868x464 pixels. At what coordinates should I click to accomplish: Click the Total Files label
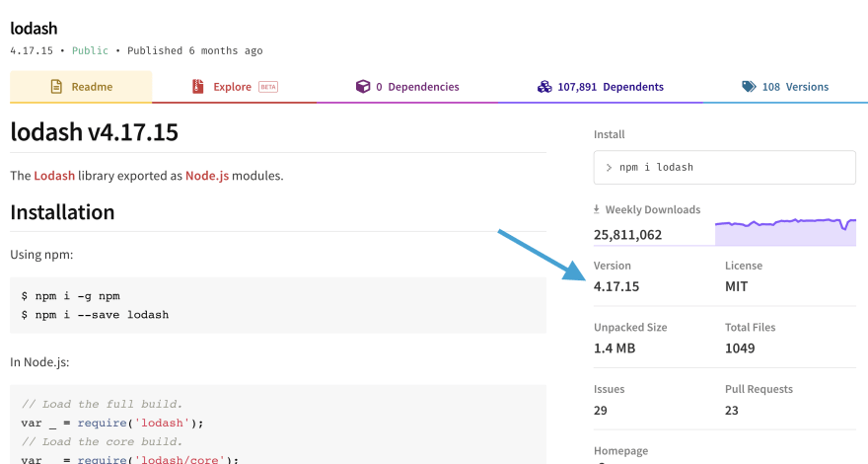click(750, 327)
